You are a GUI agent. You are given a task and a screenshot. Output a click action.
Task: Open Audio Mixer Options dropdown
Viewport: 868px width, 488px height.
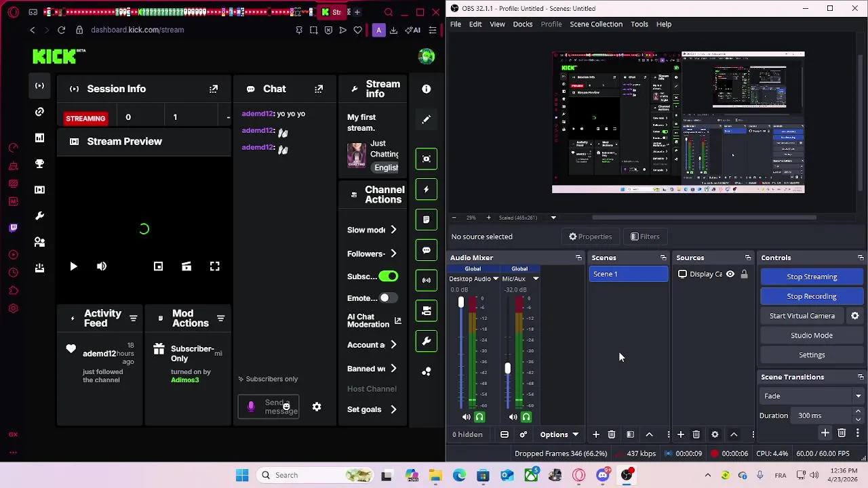tap(559, 434)
